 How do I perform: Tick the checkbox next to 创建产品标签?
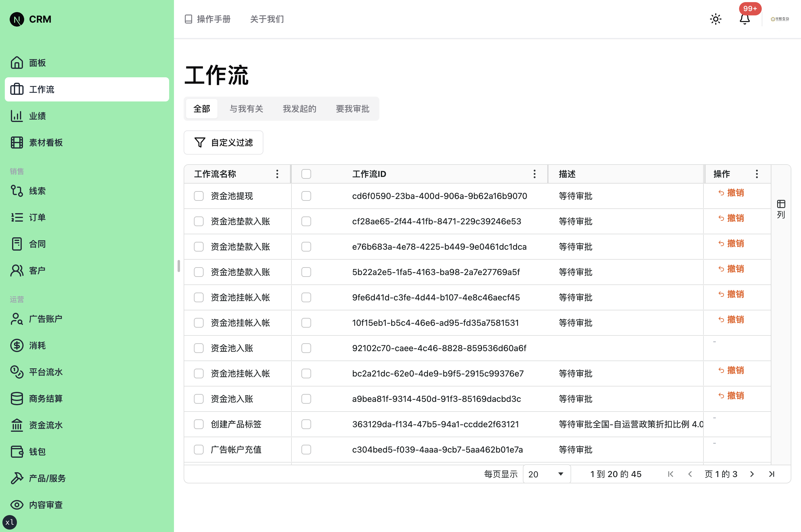tap(198, 424)
